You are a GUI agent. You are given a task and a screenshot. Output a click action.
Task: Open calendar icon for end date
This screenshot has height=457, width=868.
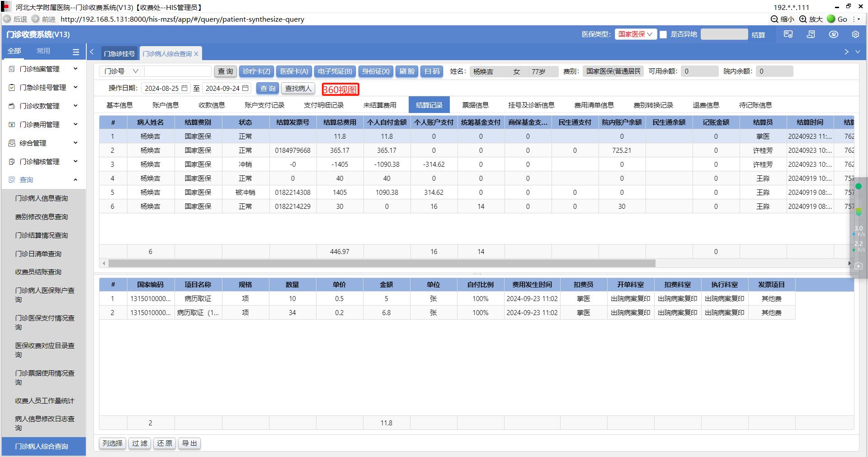tap(245, 88)
